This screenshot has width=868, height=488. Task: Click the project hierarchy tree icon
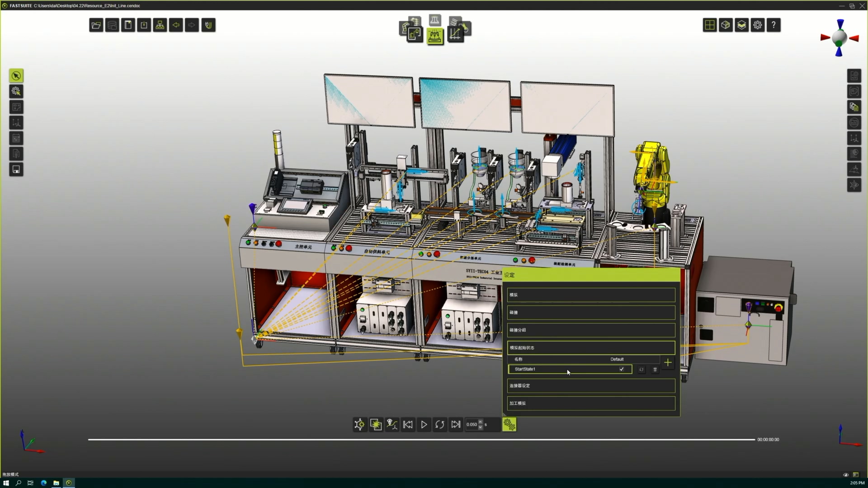[160, 25]
